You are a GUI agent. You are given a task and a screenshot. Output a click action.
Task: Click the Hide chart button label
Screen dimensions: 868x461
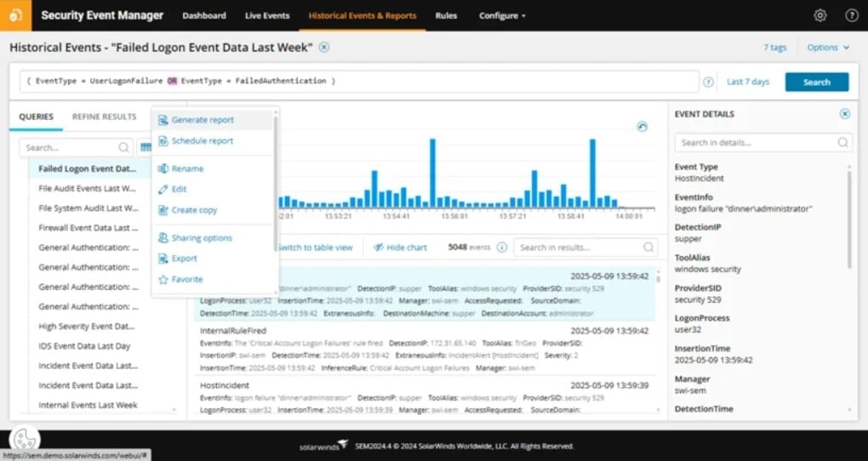click(x=407, y=248)
